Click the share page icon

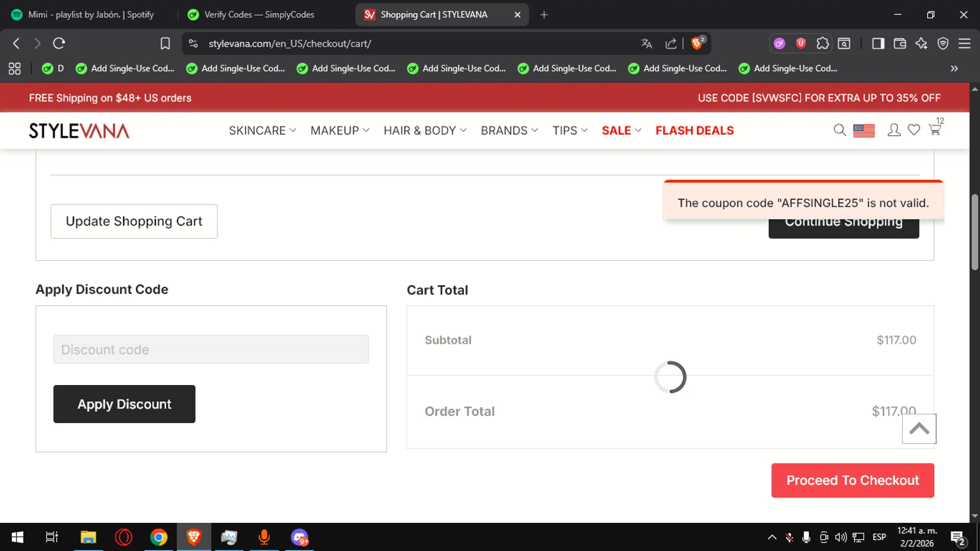coord(671,43)
